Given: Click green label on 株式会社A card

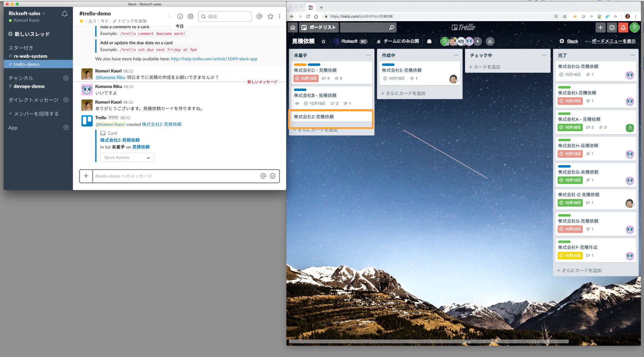Looking at the screenshot, I should pos(564,114).
